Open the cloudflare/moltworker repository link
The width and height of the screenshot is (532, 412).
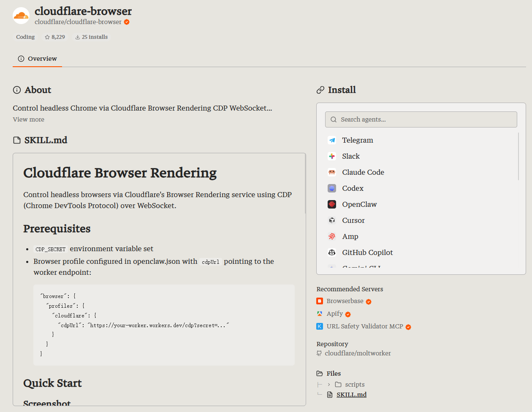click(x=358, y=353)
